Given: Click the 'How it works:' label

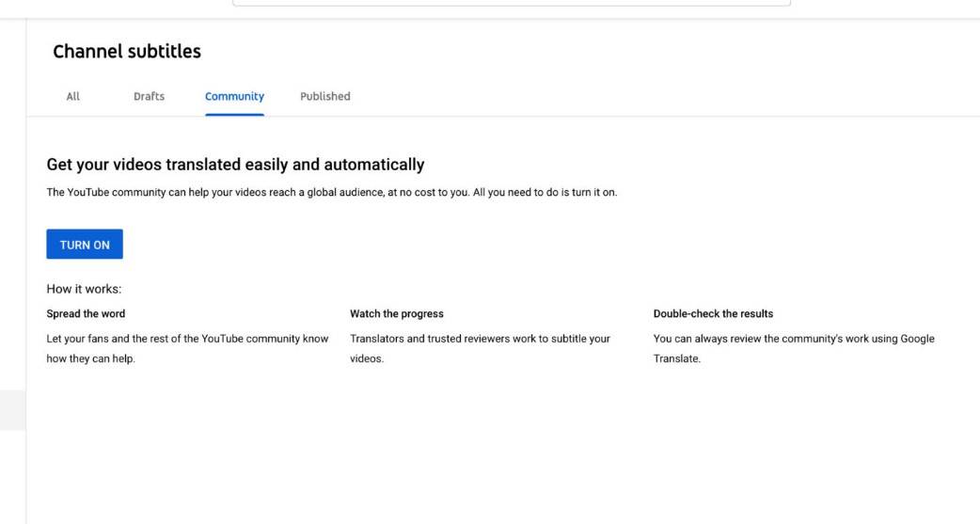Looking at the screenshot, I should (84, 289).
